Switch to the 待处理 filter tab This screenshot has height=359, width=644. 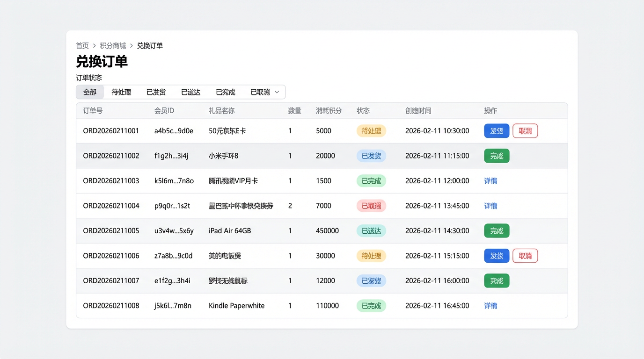[121, 92]
